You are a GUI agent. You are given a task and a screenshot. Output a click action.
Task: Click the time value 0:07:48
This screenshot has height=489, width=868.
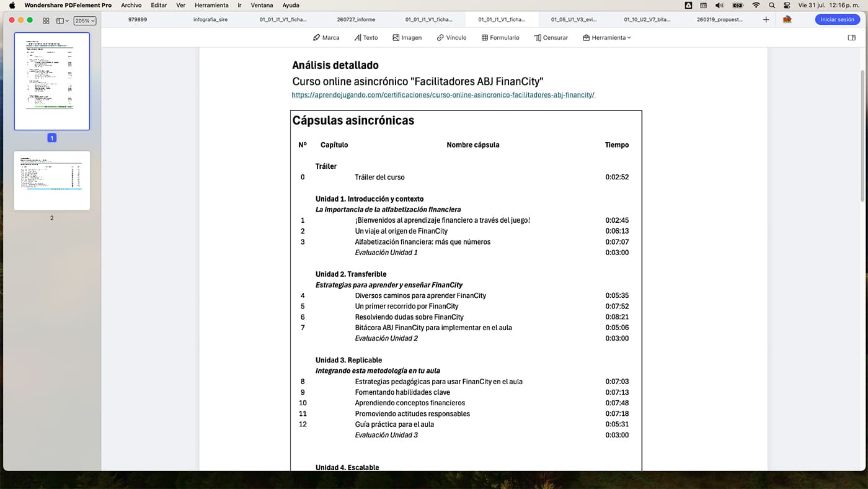pyautogui.click(x=617, y=403)
